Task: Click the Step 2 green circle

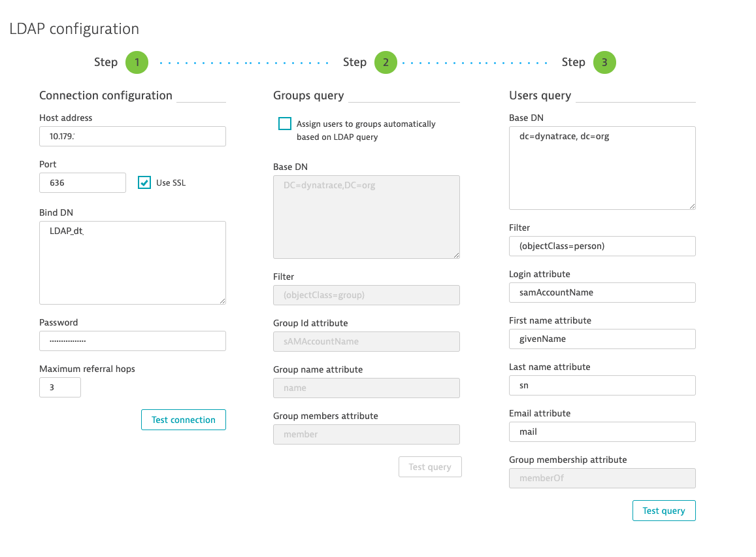Action: [386, 62]
